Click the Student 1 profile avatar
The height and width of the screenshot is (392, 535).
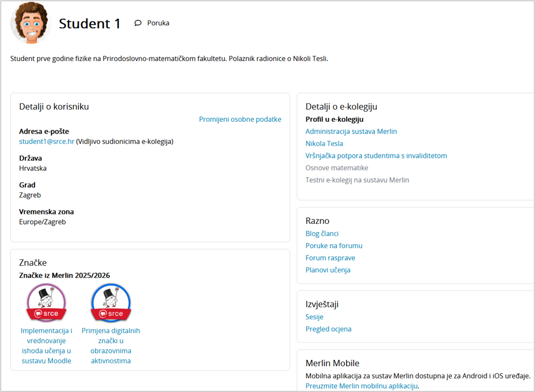click(30, 23)
